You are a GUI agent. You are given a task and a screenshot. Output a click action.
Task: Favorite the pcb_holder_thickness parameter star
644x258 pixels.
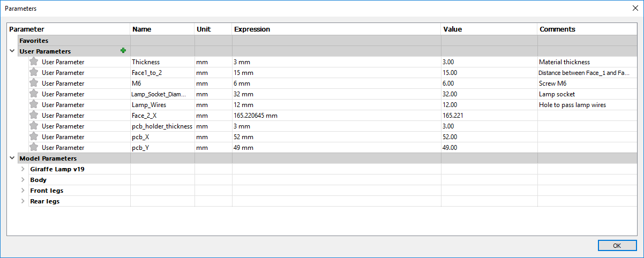click(34, 126)
